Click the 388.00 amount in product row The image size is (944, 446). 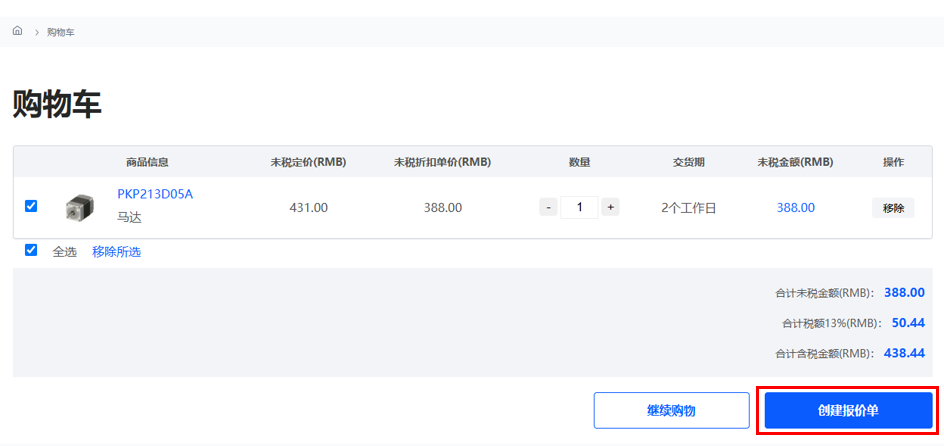coord(795,207)
